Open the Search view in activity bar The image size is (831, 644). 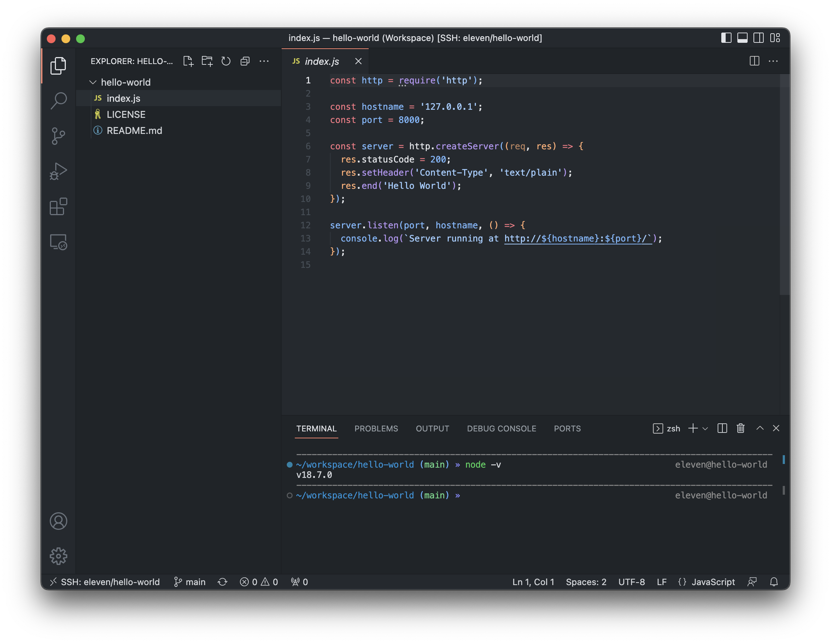58,101
